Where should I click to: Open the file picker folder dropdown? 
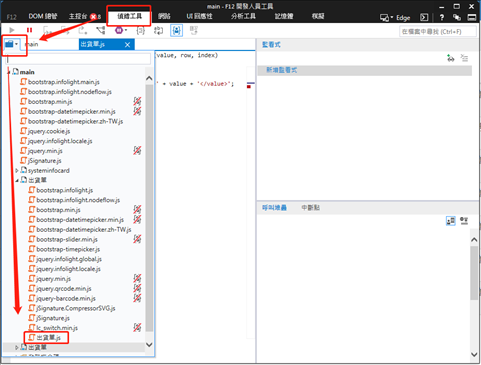(x=11, y=44)
